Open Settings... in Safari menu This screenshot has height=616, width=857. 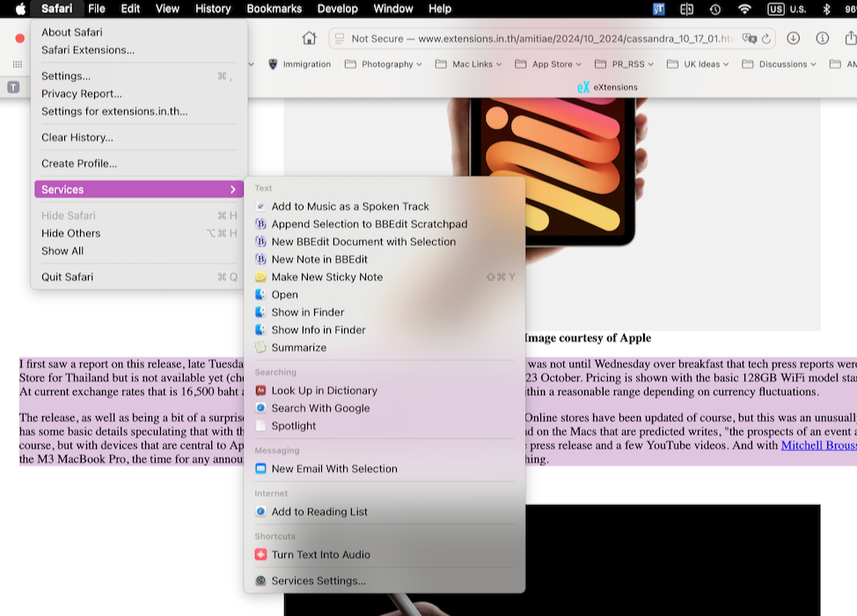(x=139, y=76)
